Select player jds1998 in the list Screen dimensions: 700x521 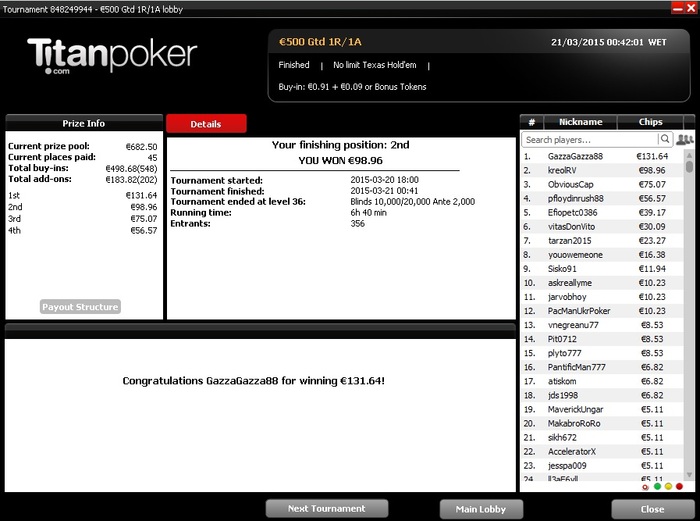602,395
